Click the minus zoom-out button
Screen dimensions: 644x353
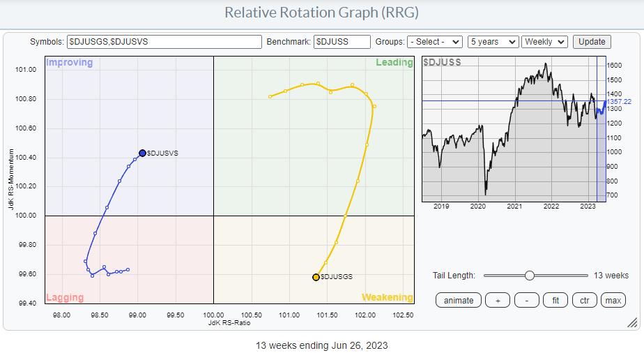pos(526,300)
